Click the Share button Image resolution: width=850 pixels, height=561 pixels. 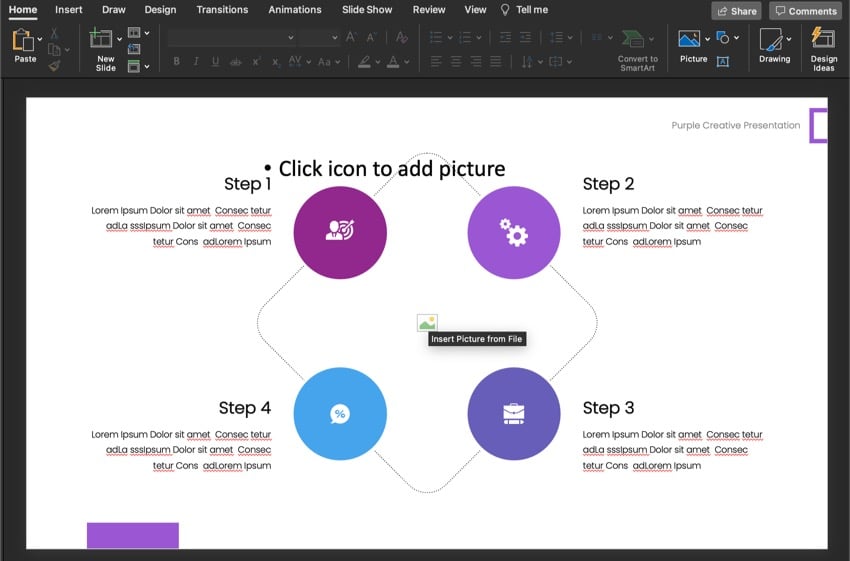[x=736, y=11]
